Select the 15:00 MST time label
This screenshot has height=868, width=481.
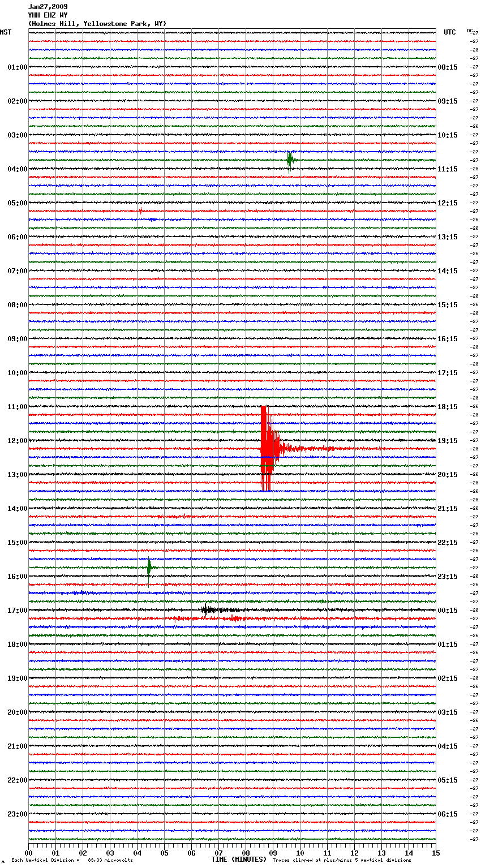[17, 543]
